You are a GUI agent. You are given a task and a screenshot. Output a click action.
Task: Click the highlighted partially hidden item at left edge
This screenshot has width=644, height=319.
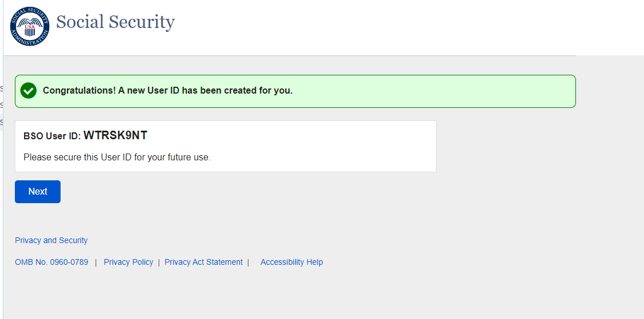click(2, 122)
